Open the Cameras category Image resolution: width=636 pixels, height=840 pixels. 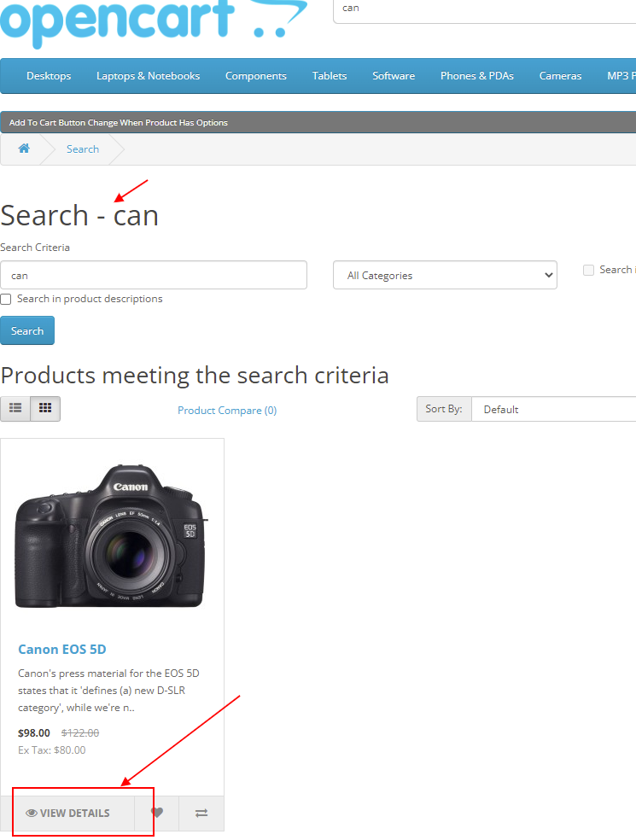click(560, 76)
